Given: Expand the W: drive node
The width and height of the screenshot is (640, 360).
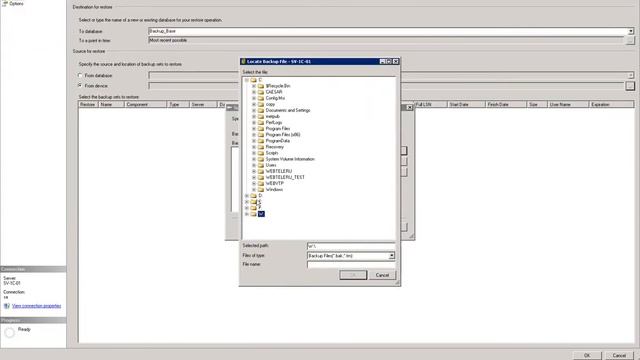Looking at the screenshot, I should tap(247, 214).
